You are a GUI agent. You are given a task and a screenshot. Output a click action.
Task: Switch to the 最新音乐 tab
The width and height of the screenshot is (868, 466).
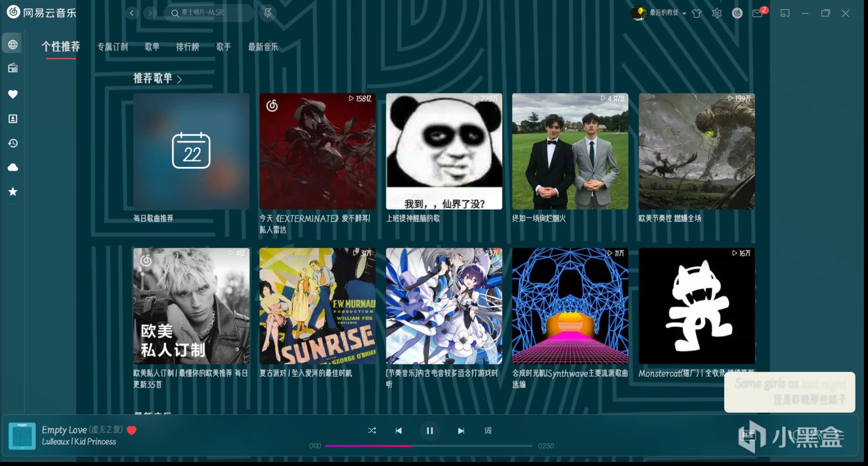[x=263, y=47]
